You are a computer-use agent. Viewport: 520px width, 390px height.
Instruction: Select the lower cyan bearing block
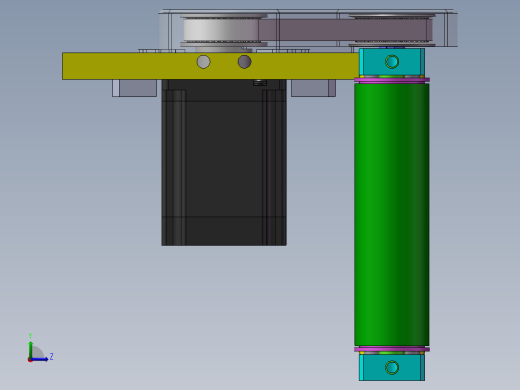click(x=392, y=367)
